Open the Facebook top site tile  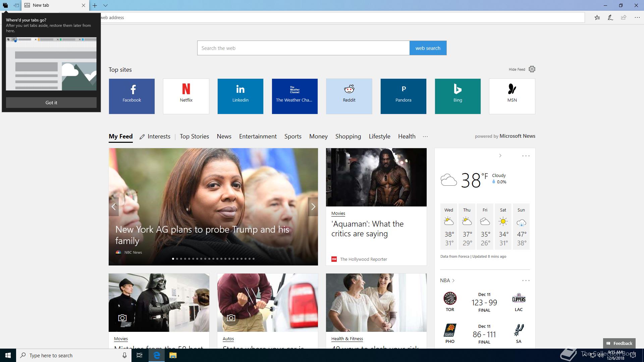[x=132, y=96]
